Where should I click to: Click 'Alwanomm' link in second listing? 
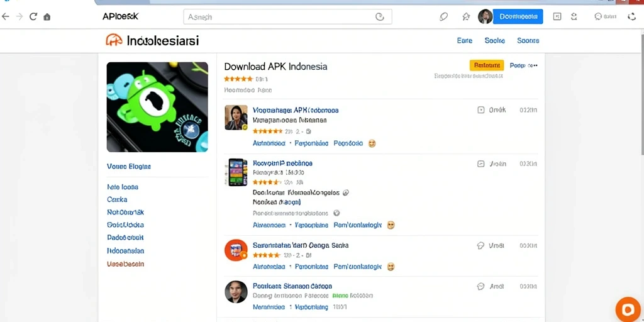click(269, 225)
